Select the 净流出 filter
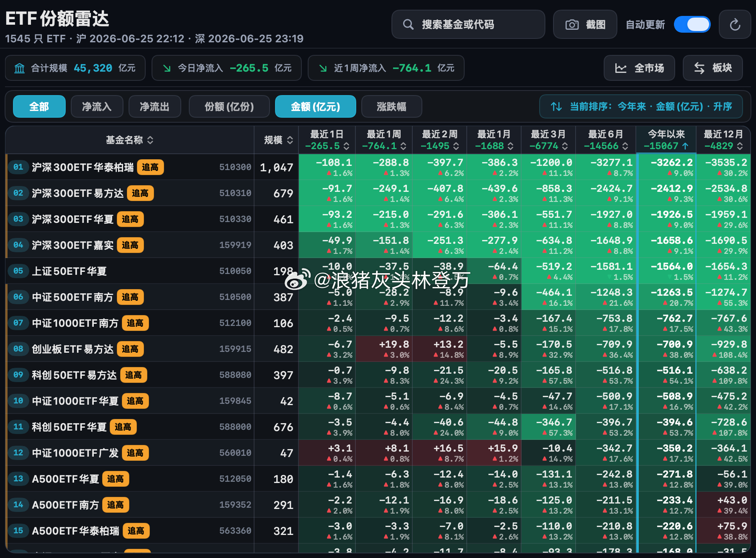 154,107
